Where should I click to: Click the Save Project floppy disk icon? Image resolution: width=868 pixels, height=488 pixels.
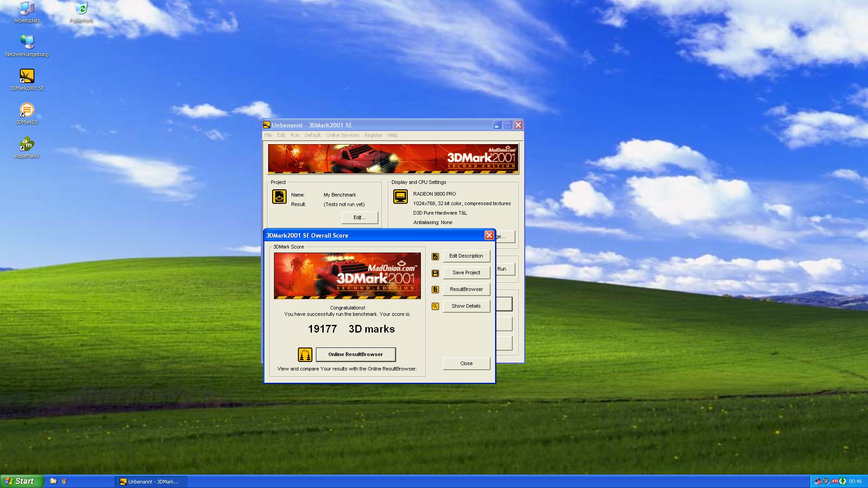tap(435, 273)
